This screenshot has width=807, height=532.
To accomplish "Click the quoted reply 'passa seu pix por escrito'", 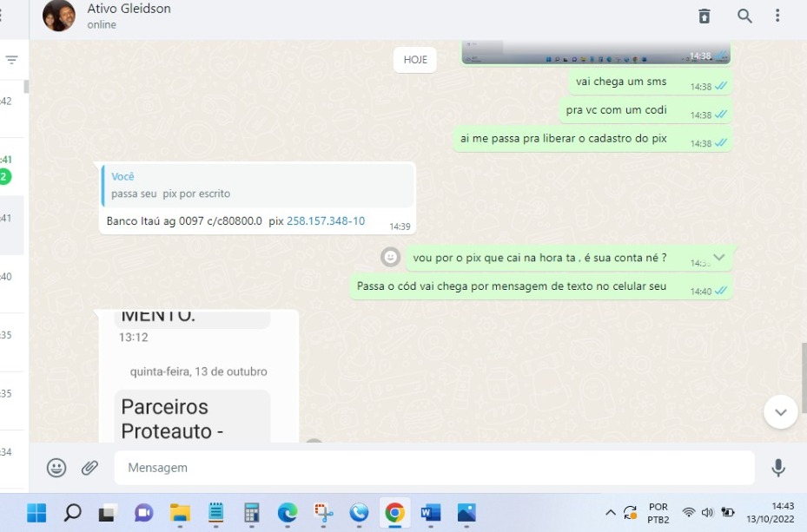I will pyautogui.click(x=257, y=185).
